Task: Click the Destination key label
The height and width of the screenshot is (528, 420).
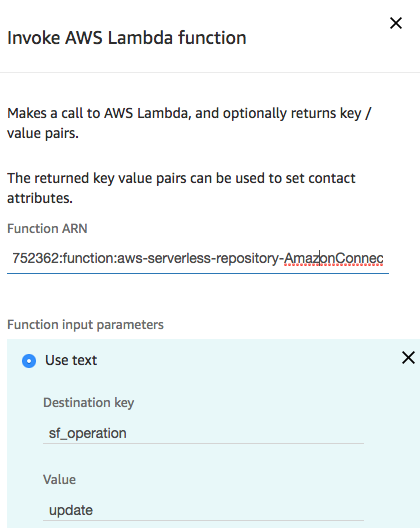Action: (x=89, y=403)
